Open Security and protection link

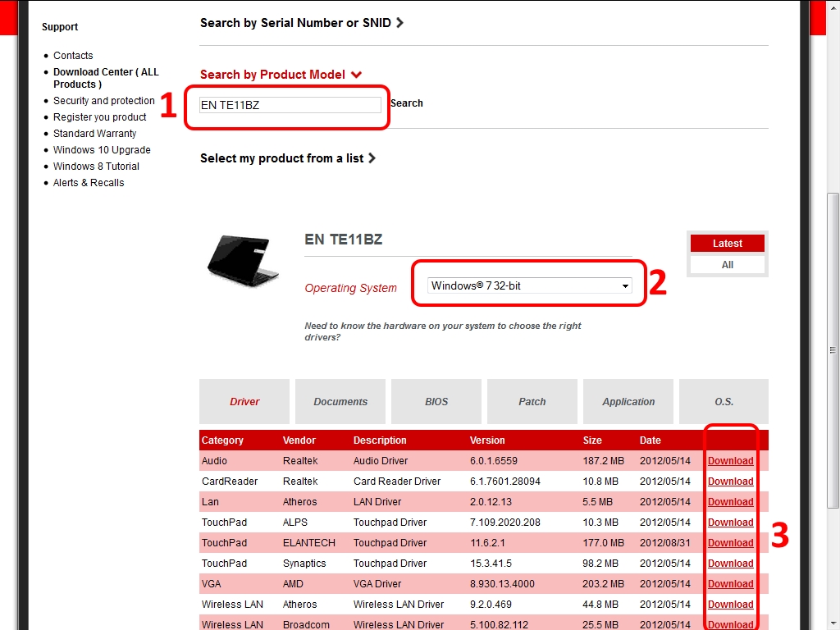[x=104, y=101]
